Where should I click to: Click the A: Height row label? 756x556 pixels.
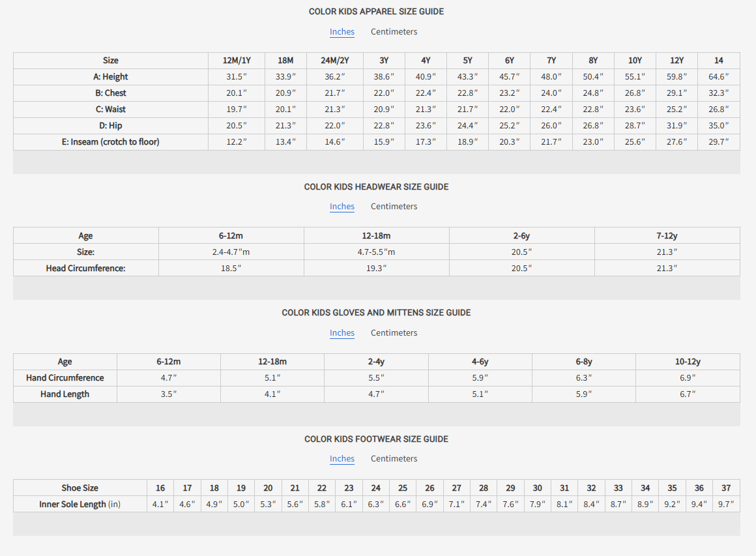tap(111, 77)
